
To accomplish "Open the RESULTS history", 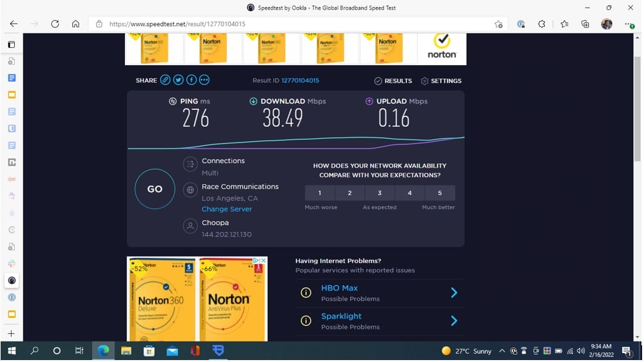I will pos(394,81).
